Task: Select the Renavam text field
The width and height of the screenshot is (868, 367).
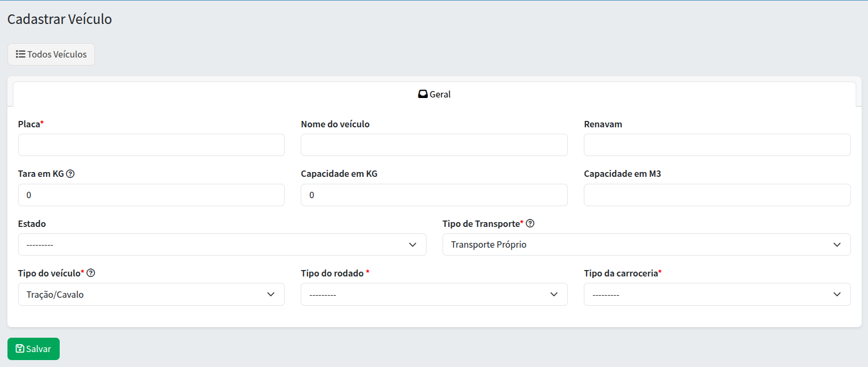Action: click(717, 145)
